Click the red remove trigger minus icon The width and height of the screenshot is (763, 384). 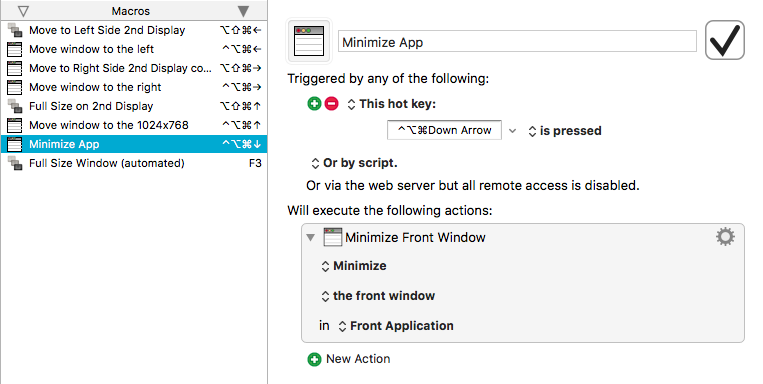tap(331, 104)
